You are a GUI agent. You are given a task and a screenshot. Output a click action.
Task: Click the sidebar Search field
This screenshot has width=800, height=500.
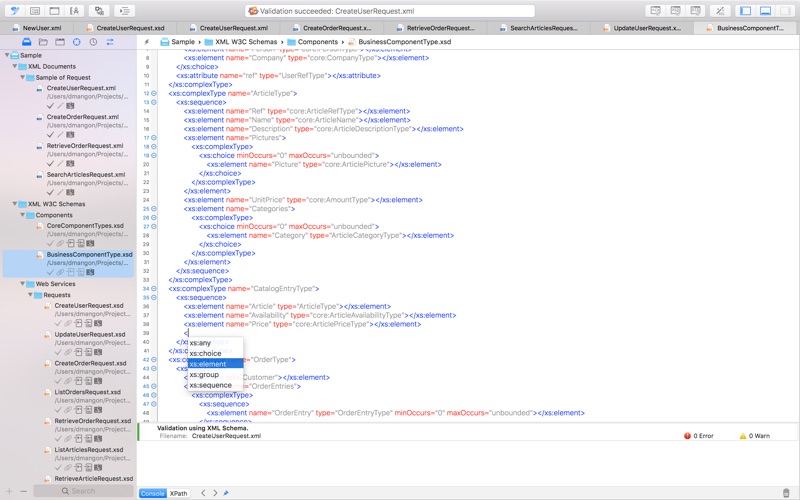[x=83, y=491]
